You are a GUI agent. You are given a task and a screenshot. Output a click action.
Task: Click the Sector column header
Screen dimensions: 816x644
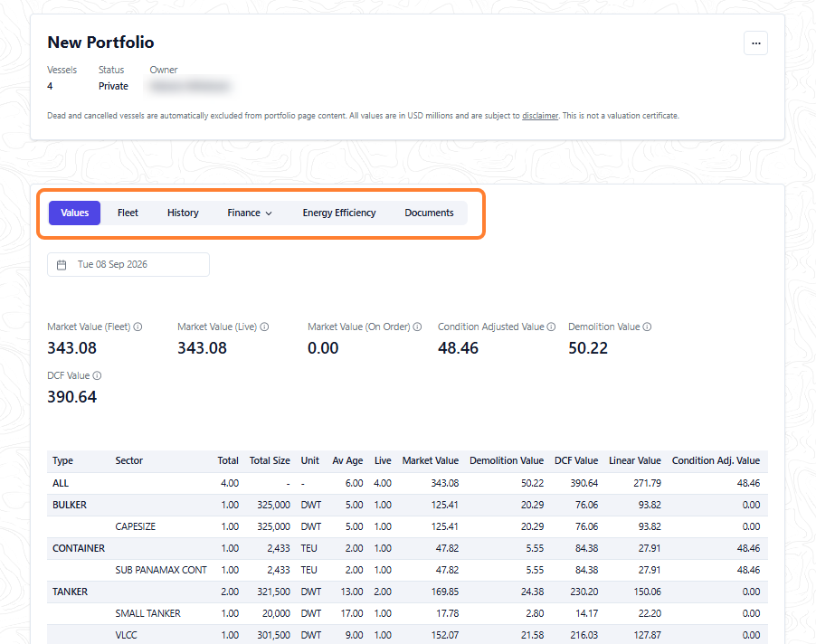pyautogui.click(x=129, y=461)
